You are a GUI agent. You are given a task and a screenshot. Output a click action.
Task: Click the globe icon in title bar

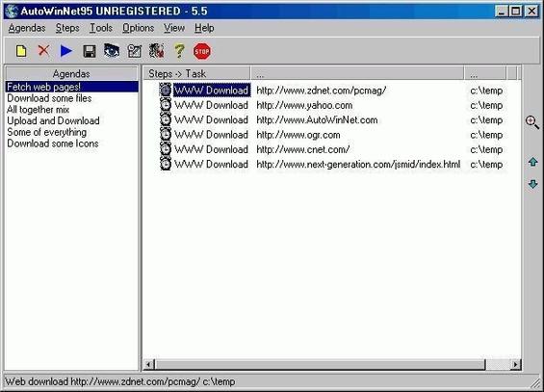point(12,12)
